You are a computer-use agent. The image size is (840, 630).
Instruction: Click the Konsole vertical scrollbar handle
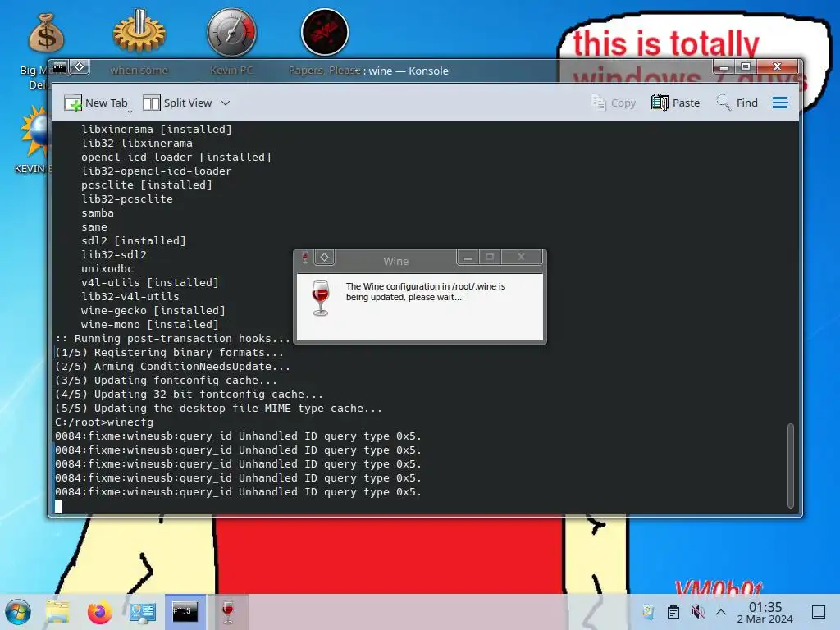click(790, 465)
